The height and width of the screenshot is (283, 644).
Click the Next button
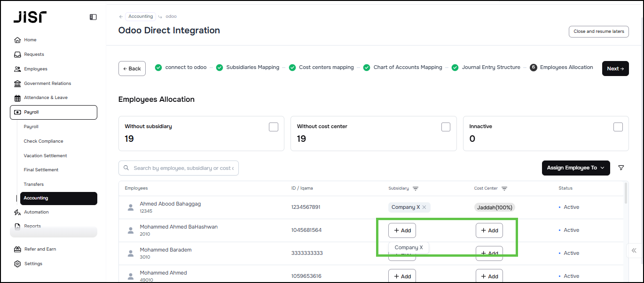point(615,69)
